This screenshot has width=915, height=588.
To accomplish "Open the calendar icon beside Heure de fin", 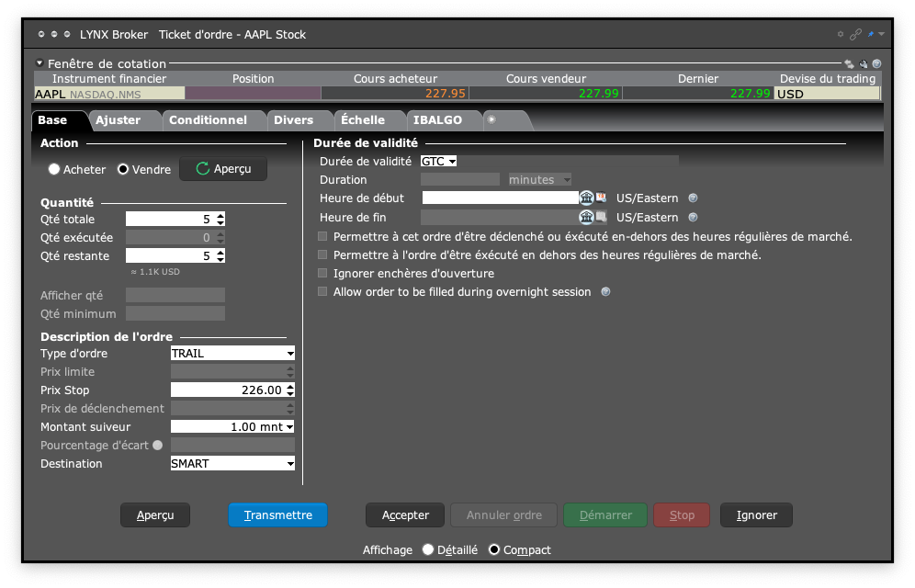I will [601, 217].
